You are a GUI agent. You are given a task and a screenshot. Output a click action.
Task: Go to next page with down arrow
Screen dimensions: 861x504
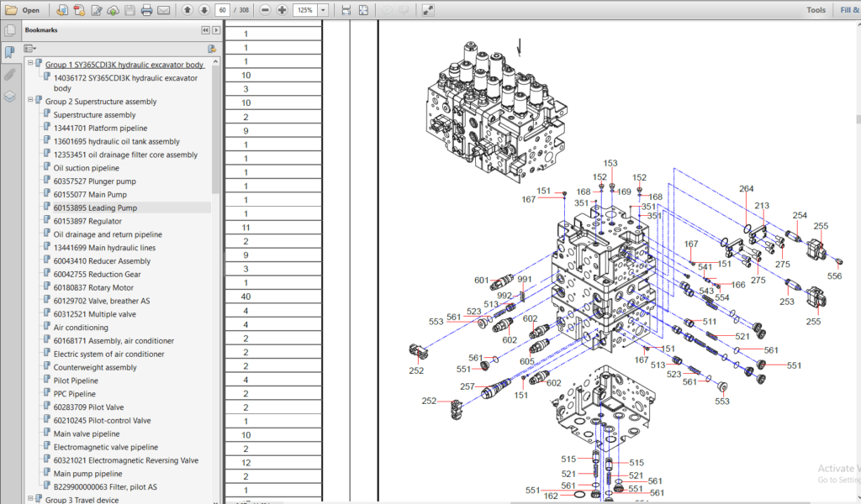pos(203,10)
